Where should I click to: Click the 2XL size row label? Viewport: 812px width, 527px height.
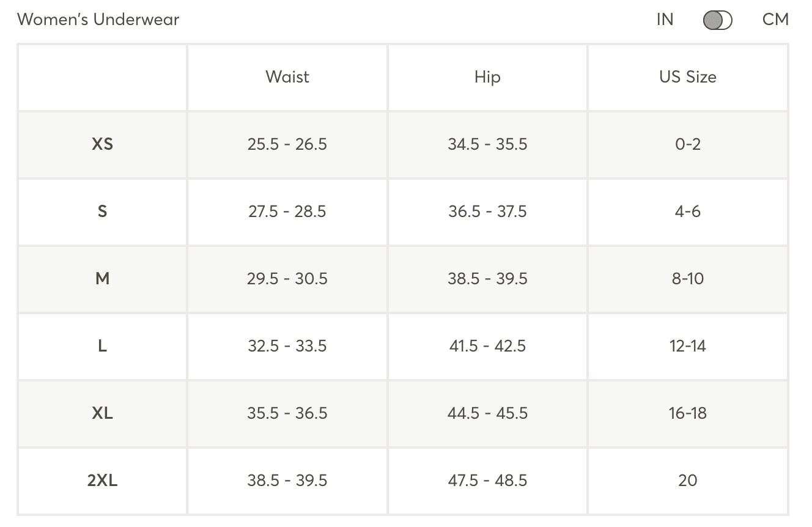point(102,481)
